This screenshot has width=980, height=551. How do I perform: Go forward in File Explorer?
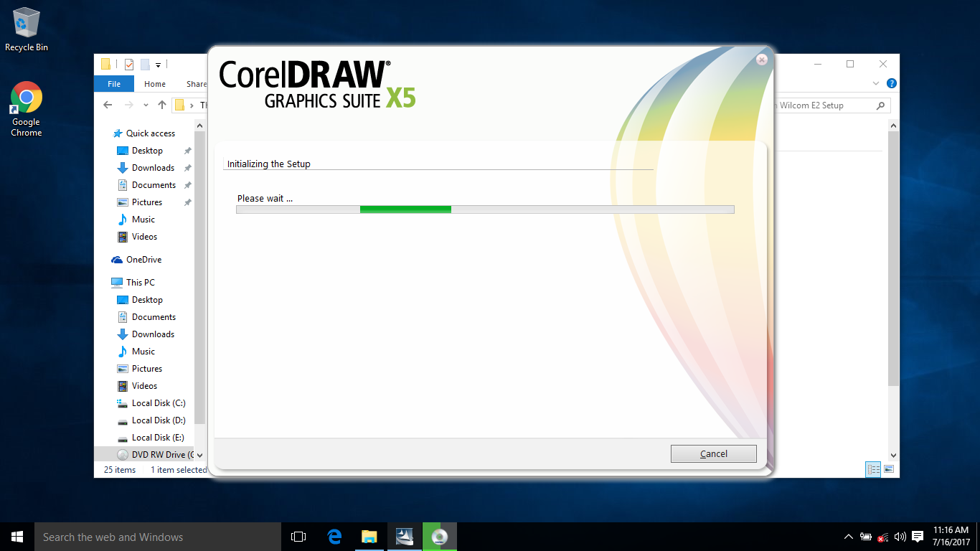129,105
